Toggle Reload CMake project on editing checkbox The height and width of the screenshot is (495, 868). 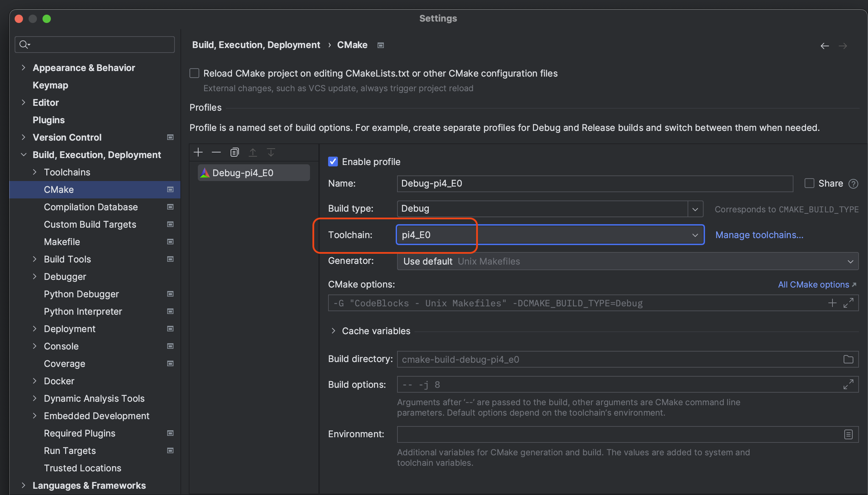pyautogui.click(x=194, y=73)
